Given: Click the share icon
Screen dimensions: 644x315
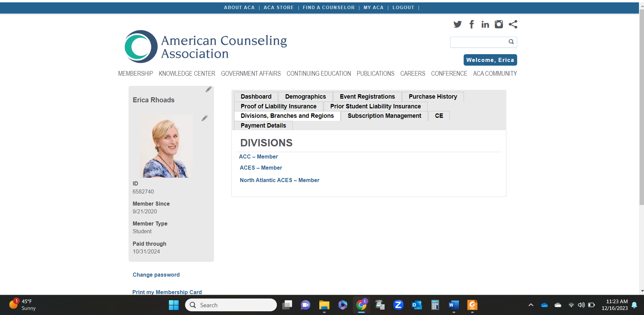Looking at the screenshot, I should [x=513, y=24].
